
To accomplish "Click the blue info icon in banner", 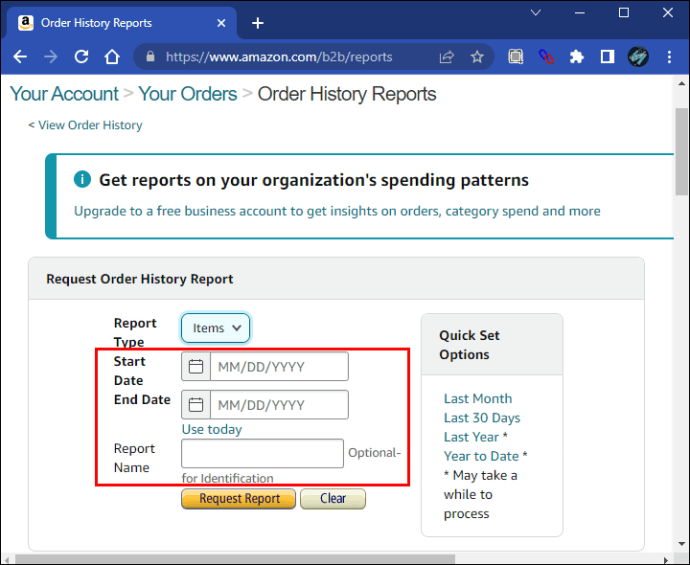I will [x=82, y=179].
